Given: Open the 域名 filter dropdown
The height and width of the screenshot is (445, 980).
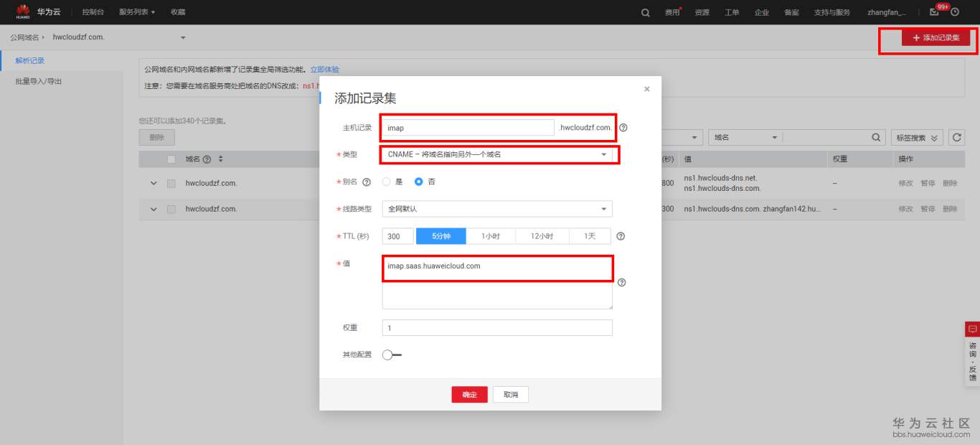Looking at the screenshot, I should point(745,137).
